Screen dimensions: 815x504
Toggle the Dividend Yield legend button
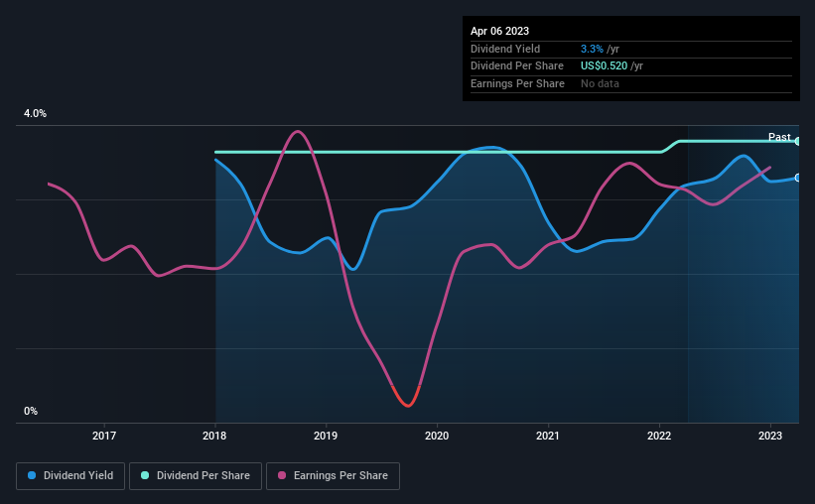tap(70, 476)
